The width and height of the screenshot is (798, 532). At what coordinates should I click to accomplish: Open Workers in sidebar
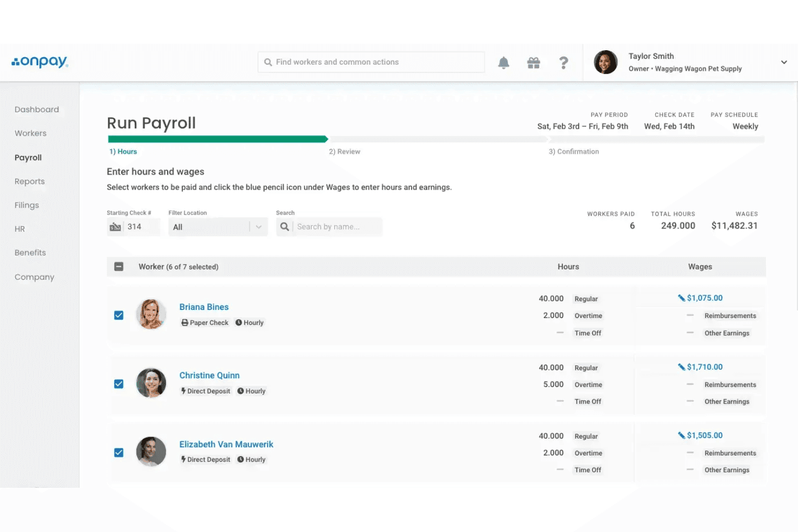point(30,133)
